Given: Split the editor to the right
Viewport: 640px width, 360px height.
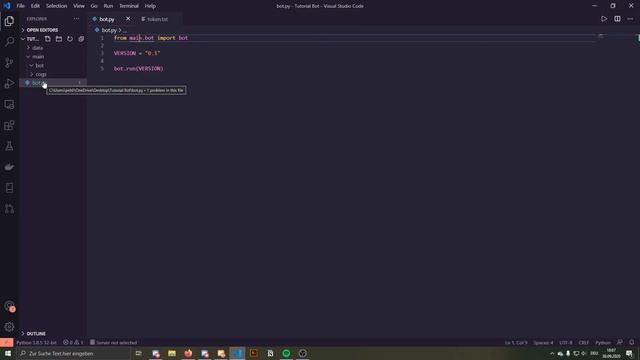Looking at the screenshot, I should [x=617, y=19].
